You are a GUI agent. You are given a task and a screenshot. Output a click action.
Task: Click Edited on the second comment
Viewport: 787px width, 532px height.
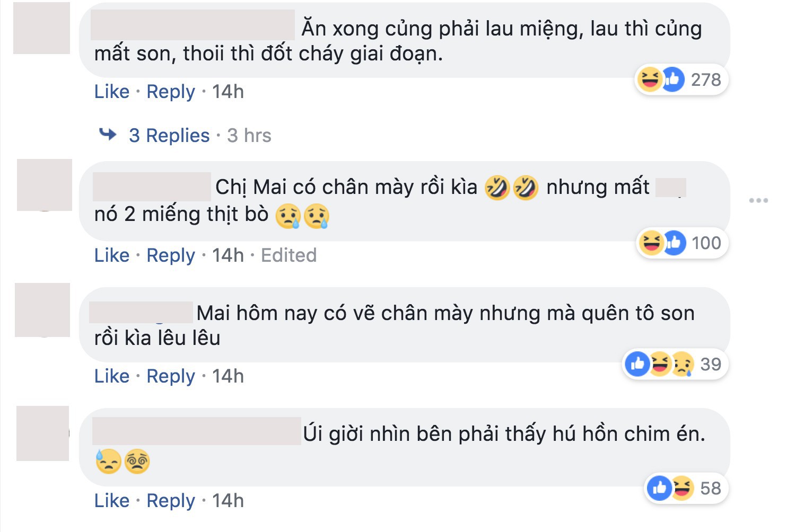pyautogui.click(x=288, y=255)
